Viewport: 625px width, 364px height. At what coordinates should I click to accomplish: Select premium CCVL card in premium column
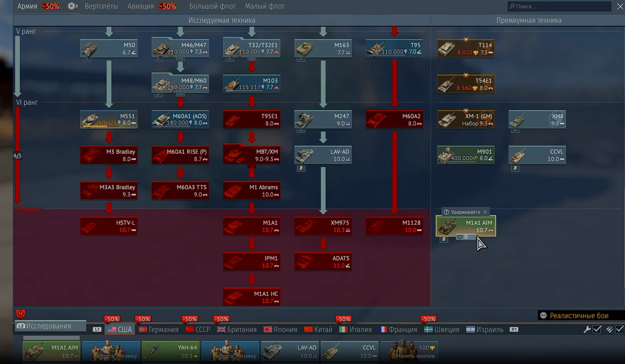tap(537, 155)
